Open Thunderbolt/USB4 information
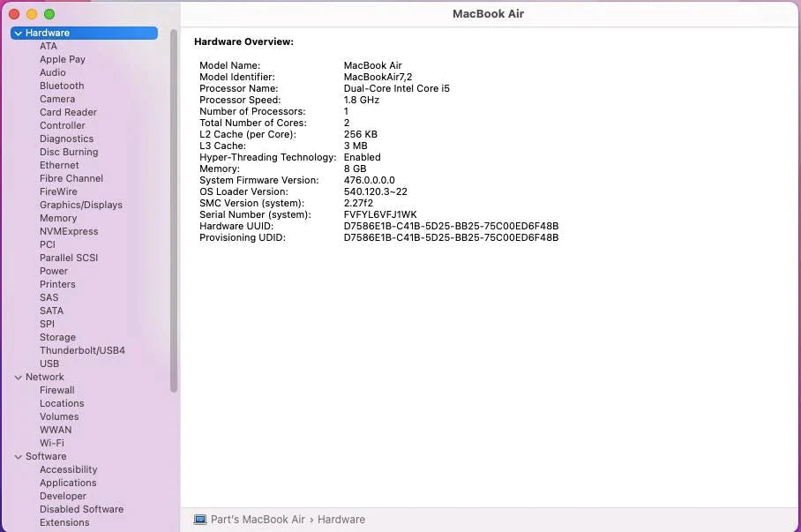 pos(82,350)
